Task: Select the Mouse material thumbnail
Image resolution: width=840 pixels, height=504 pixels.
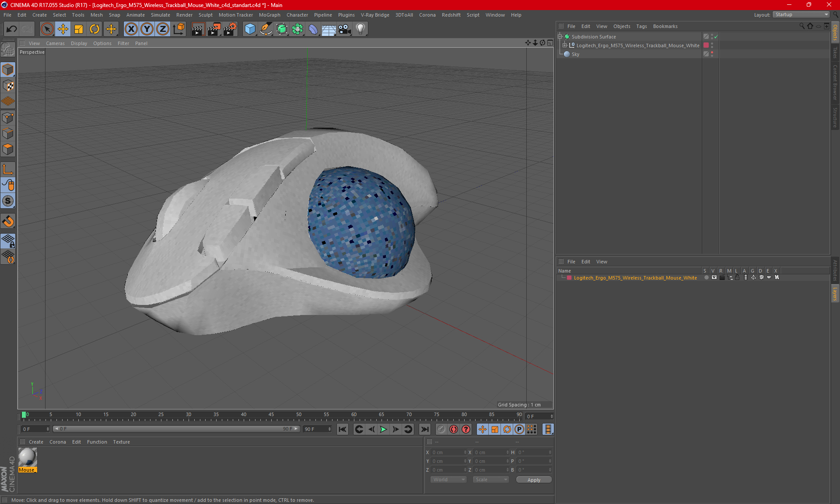Action: click(x=28, y=458)
